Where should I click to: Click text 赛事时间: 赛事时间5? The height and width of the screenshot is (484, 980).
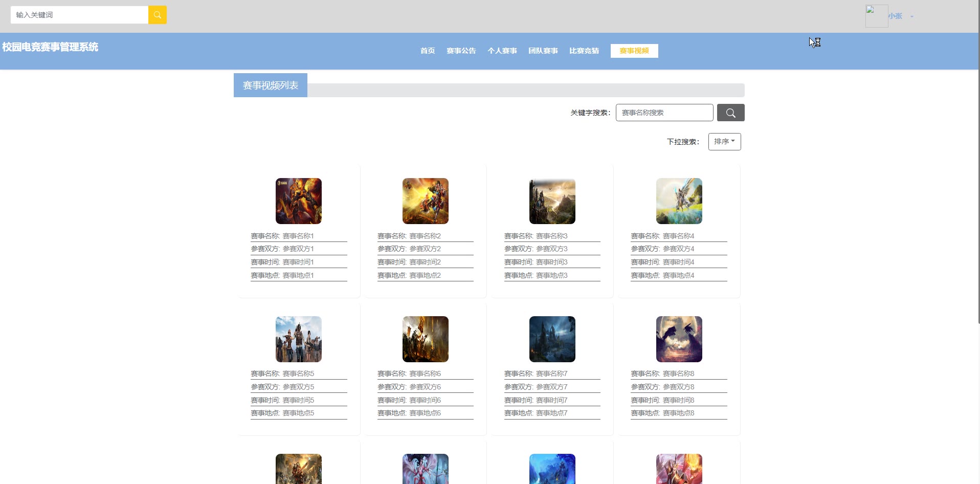282,400
